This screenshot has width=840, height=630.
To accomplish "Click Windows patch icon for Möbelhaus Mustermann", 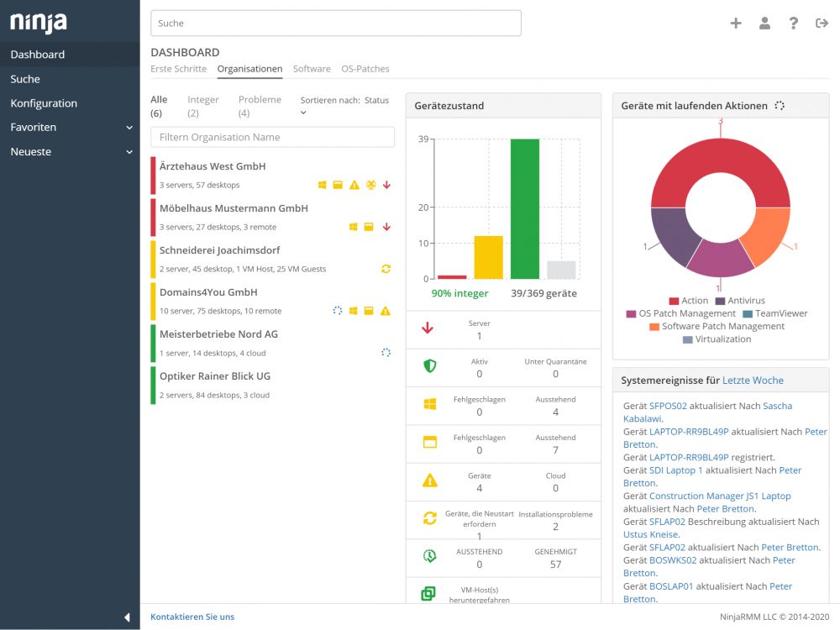I will pyautogui.click(x=353, y=227).
